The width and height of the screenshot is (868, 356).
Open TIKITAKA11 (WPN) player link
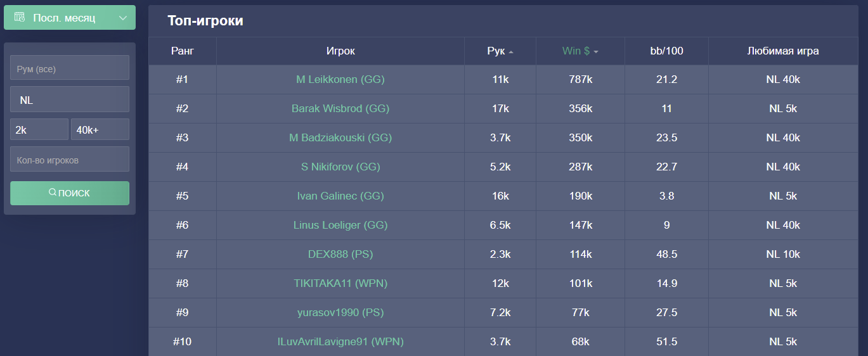click(340, 284)
